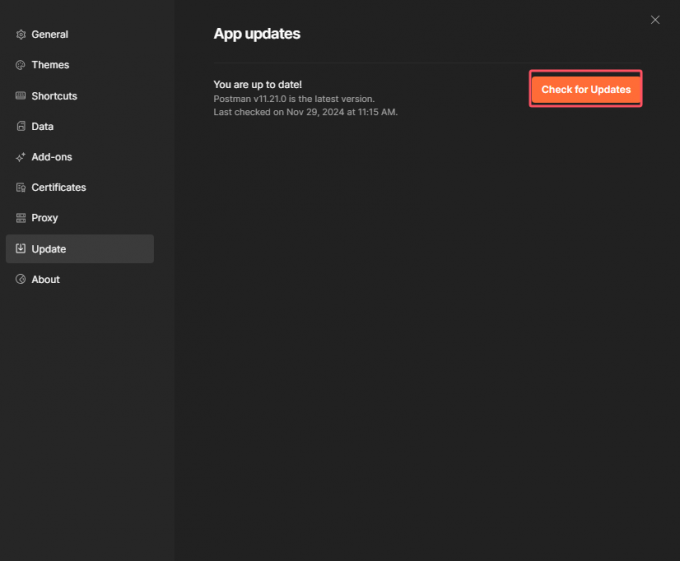Select the Certificates tab
680x561 pixels.
80,187
